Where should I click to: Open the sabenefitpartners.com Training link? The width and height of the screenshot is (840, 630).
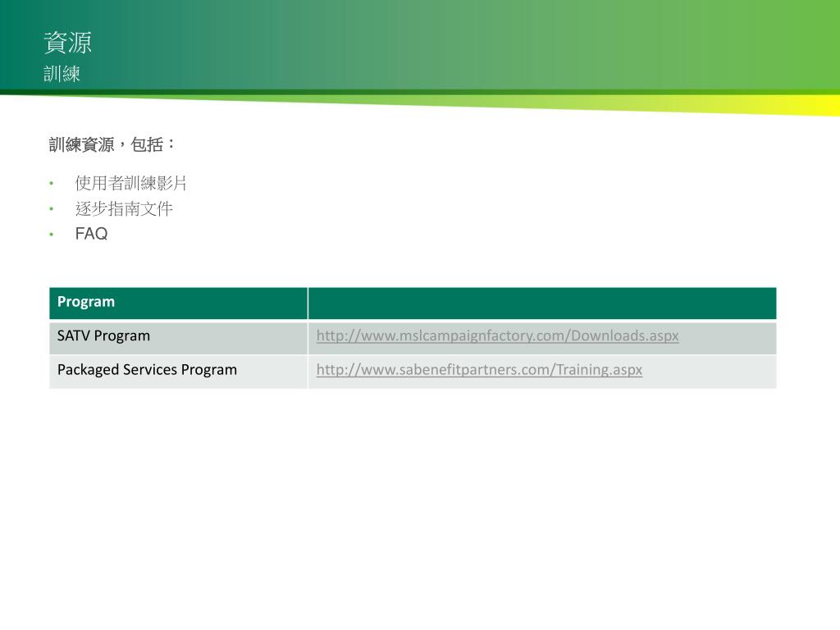pos(479,370)
